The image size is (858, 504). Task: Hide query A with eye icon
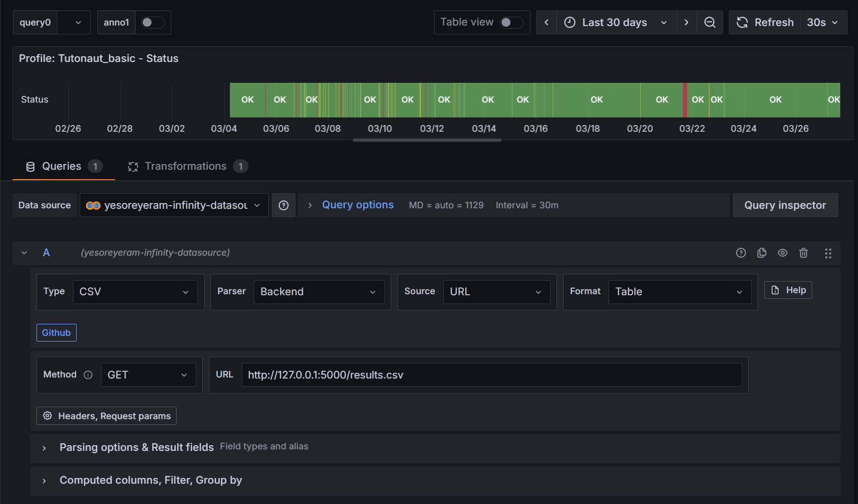(782, 253)
